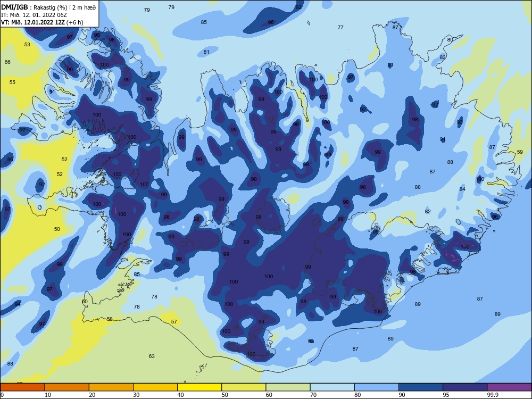The height and width of the screenshot is (399, 532).
Task: Click the medium blue 80–90 legend swatch
Action: 377,387
